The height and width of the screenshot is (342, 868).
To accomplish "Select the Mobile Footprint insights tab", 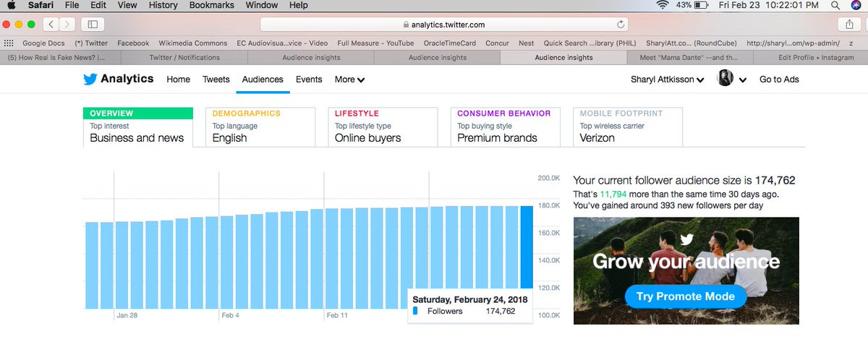I will pyautogui.click(x=628, y=127).
